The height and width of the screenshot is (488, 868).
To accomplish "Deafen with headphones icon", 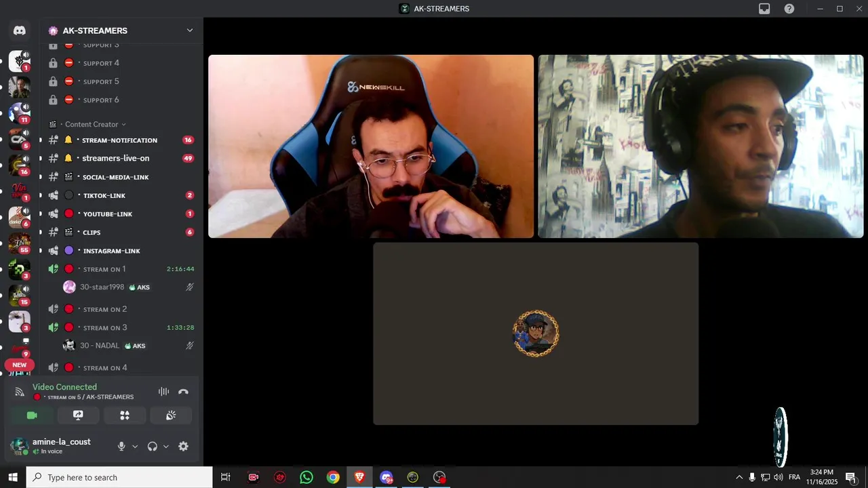I will (x=153, y=446).
